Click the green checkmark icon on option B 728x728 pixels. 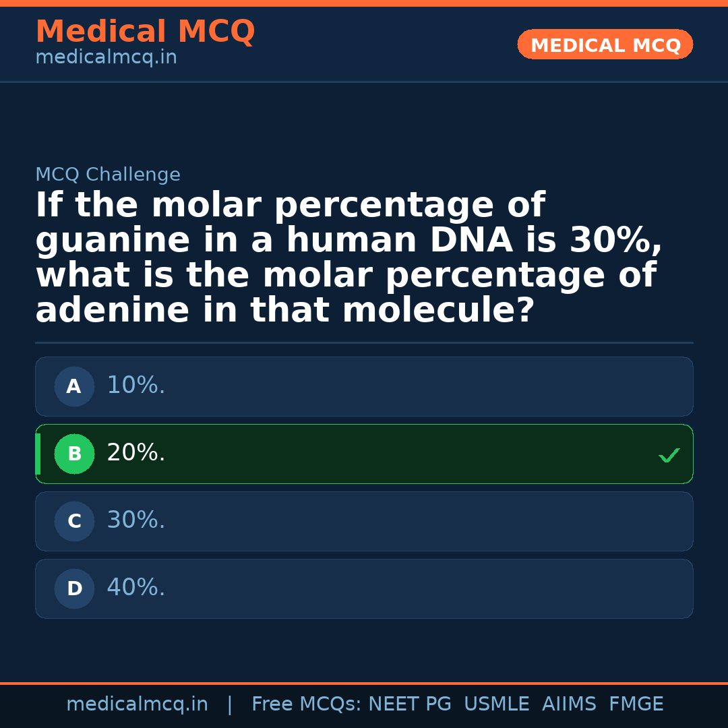[x=669, y=456]
